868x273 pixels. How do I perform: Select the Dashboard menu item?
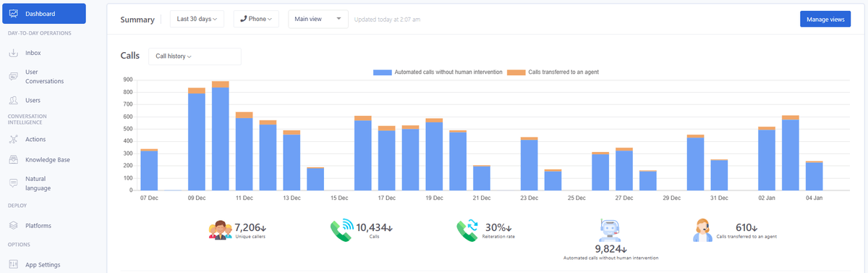43,14
